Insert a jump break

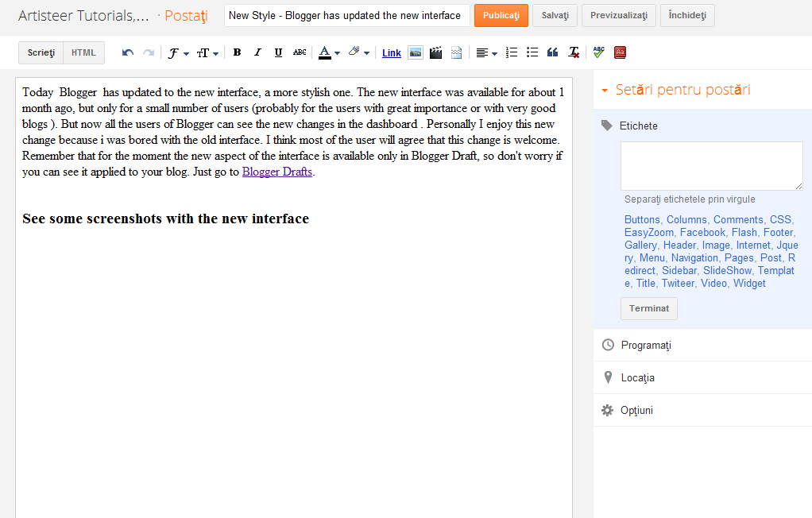(456, 52)
